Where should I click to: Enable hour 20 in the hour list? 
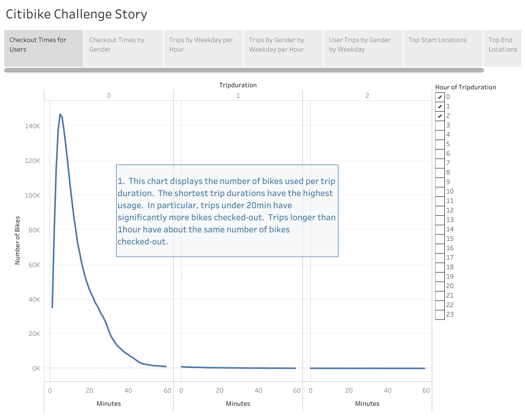tap(440, 286)
